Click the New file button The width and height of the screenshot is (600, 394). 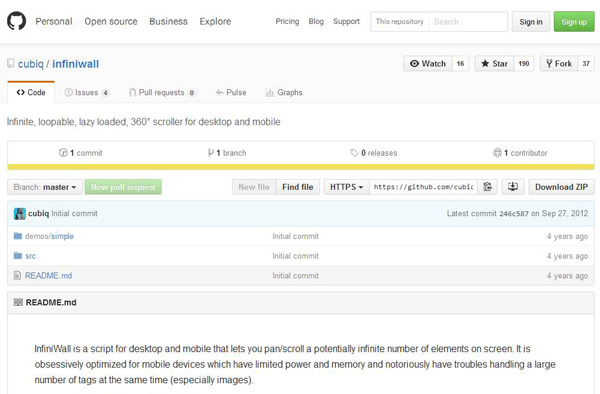point(254,187)
